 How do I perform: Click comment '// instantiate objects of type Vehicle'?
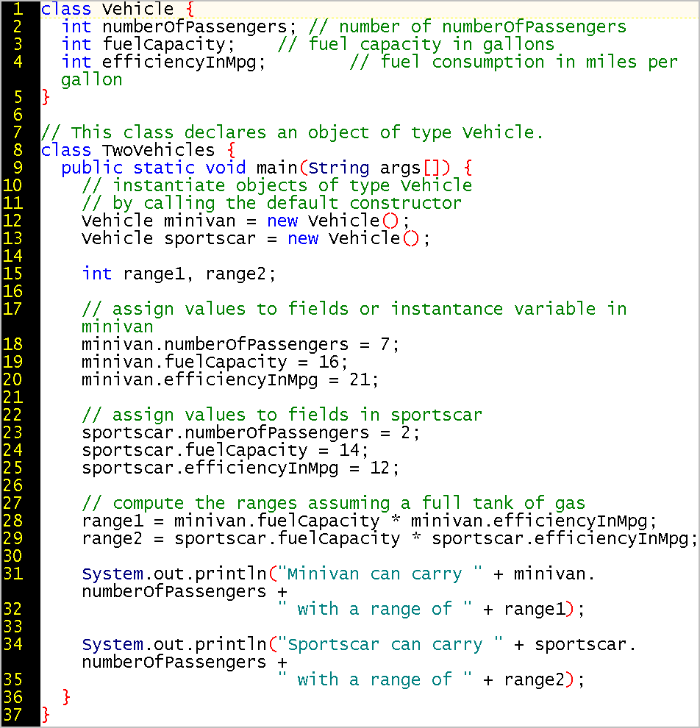[277, 185]
